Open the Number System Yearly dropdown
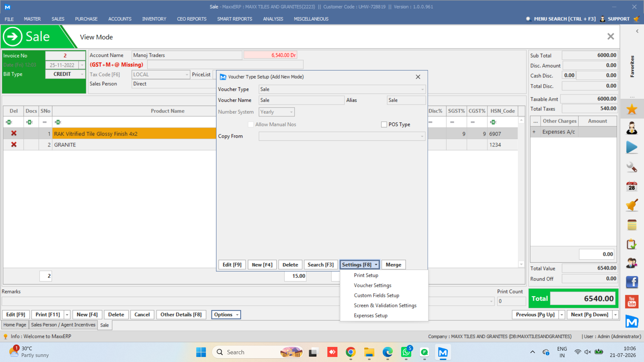The image size is (644, 362). pyautogui.click(x=291, y=112)
